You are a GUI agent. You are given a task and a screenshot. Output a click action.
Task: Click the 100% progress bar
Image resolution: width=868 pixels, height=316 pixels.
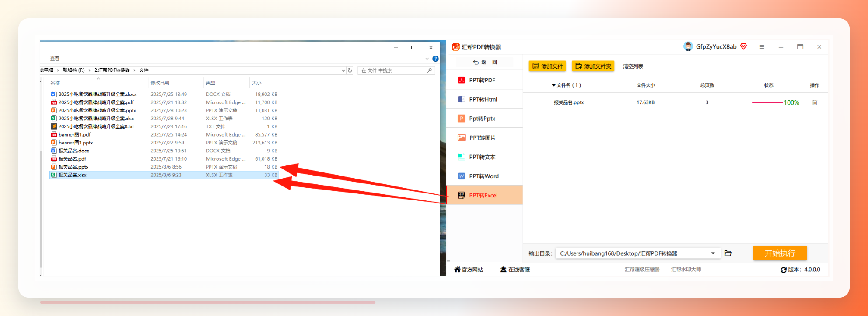coord(767,102)
